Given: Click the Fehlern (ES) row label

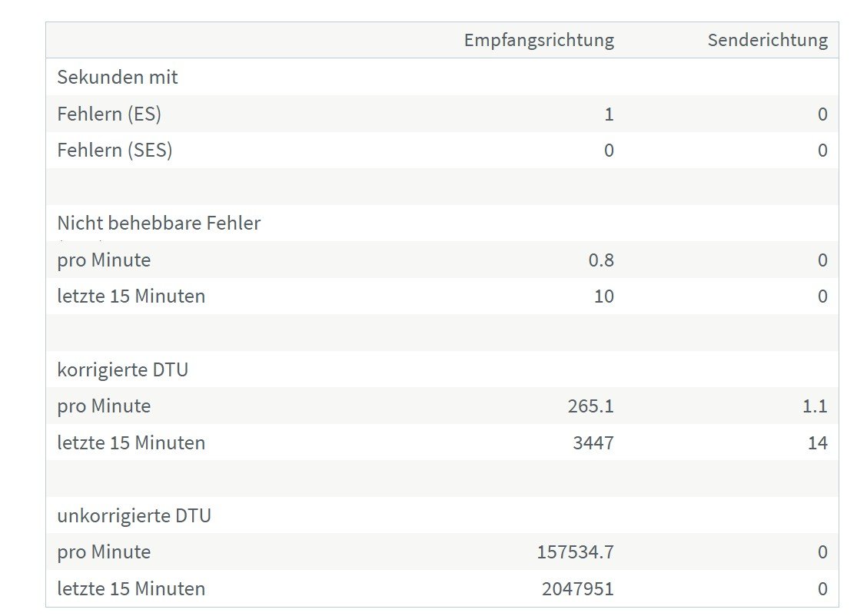Looking at the screenshot, I should (109, 114).
